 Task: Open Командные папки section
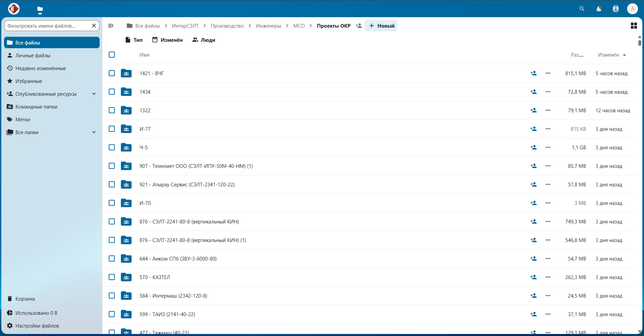coord(52,106)
